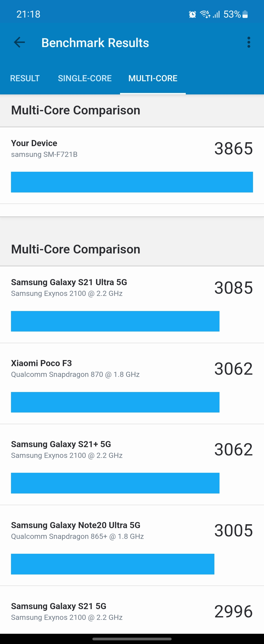Tap the alarm icon in status bar
This screenshot has width=264, height=644.
[192, 14]
